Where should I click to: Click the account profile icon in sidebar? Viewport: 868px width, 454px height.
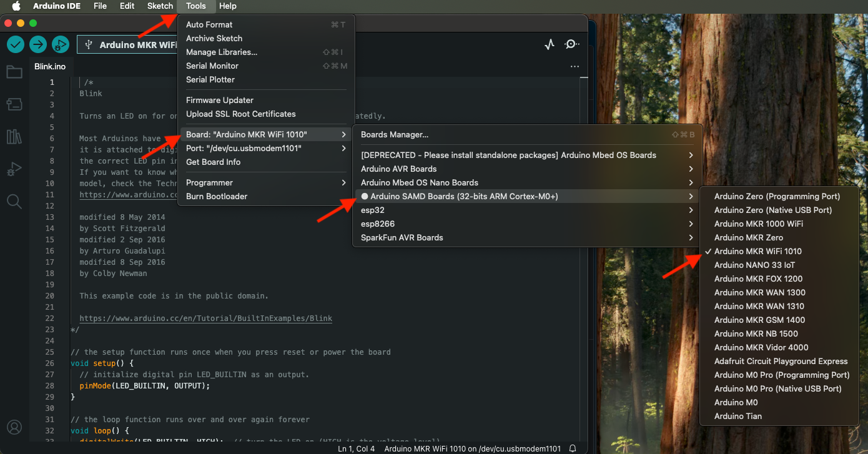point(14,427)
